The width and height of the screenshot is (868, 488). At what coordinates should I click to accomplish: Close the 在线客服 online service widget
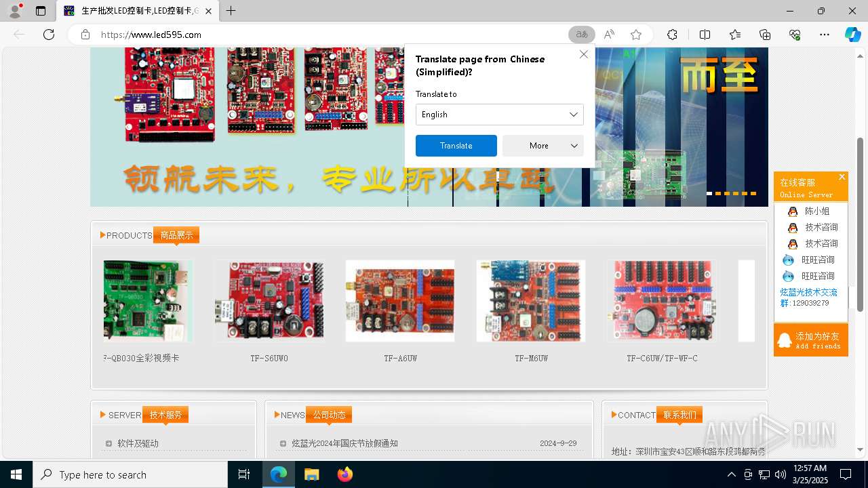coord(842,177)
